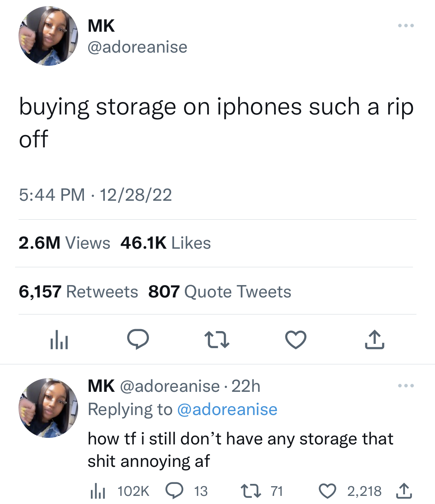Open 807 Quote Tweets list
Screen dimensions: 435x504
(x=220, y=292)
